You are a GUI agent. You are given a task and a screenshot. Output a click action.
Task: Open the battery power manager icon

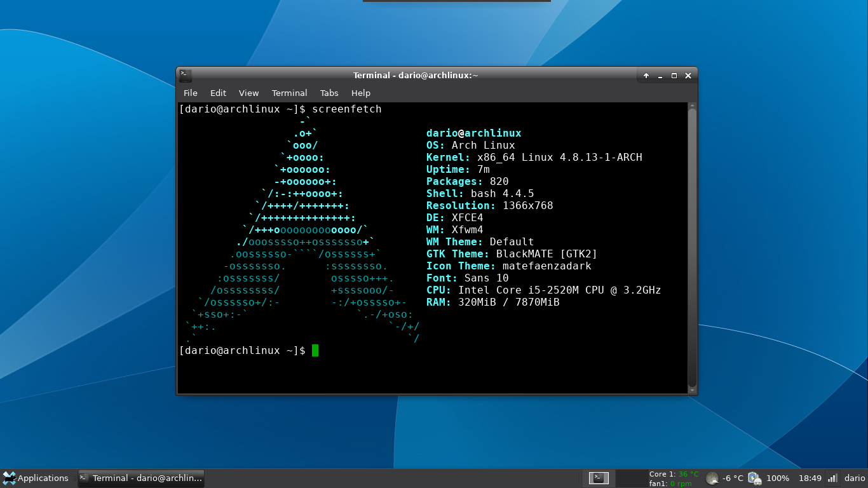tap(754, 478)
